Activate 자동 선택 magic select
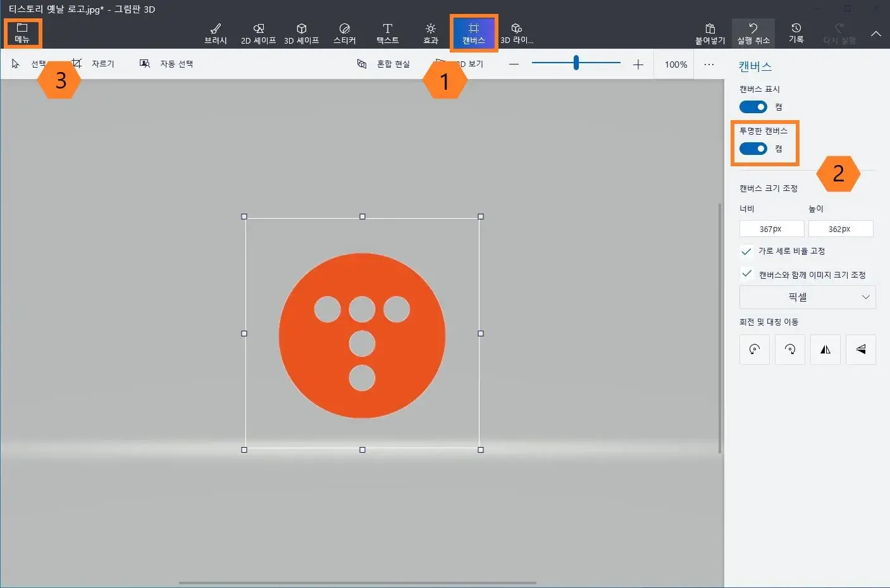The width and height of the screenshot is (890, 588). pyautogui.click(x=166, y=64)
